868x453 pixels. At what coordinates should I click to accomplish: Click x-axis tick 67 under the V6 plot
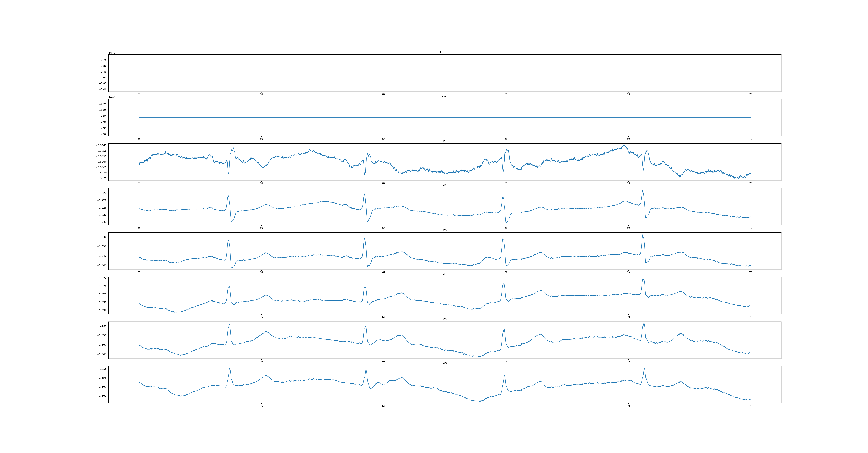[x=384, y=406]
